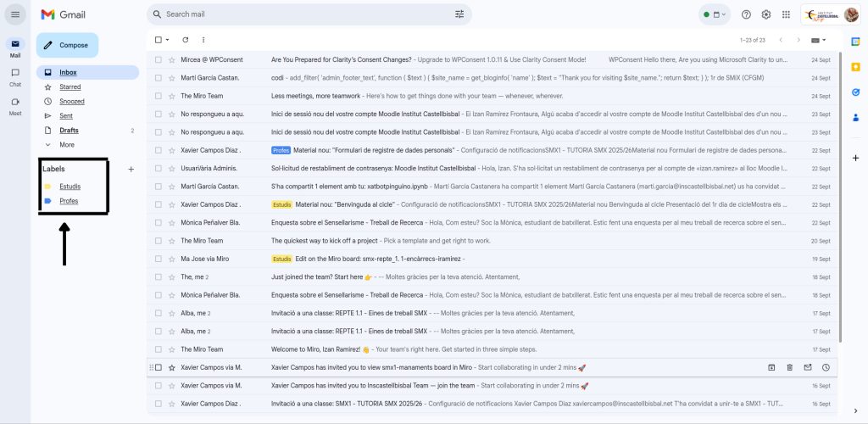Open the Meet section in sidebar
Image resolution: width=868 pixels, height=424 pixels.
click(x=15, y=104)
